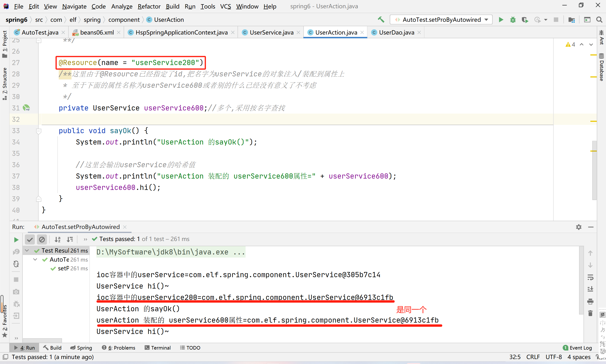
Task: Rerun the test in Run panel
Action: (x=16, y=240)
